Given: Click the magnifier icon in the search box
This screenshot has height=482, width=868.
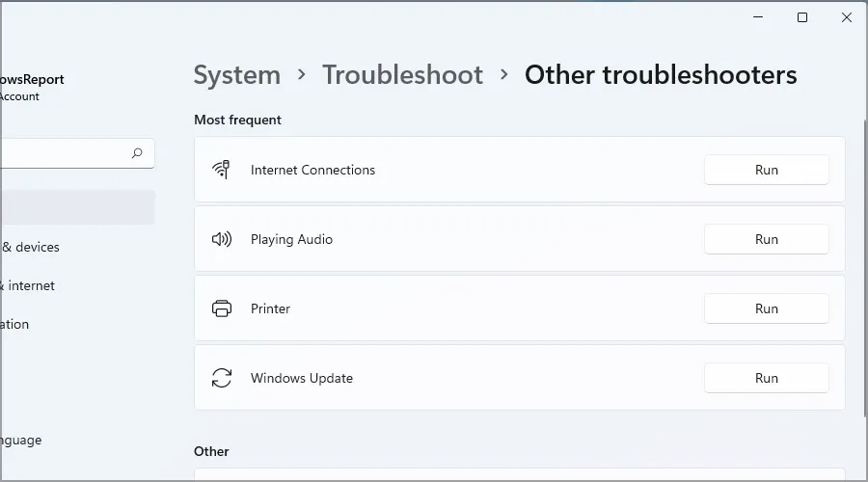Looking at the screenshot, I should (137, 153).
